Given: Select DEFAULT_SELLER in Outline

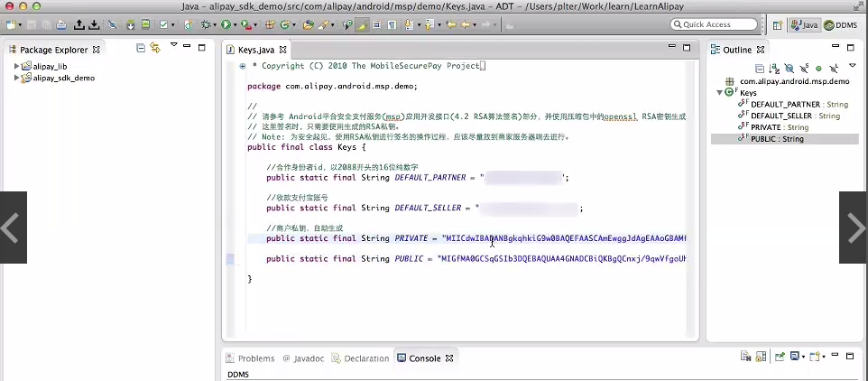Looking at the screenshot, I should [789, 116].
